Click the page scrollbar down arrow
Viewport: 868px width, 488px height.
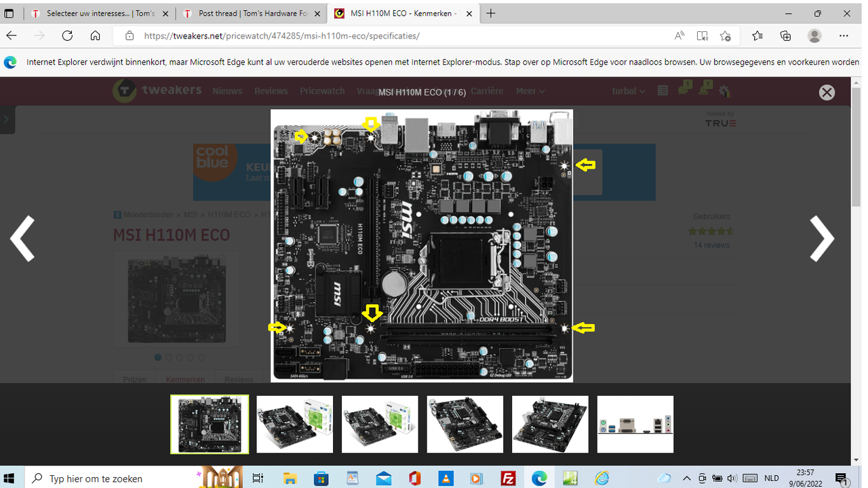[x=857, y=460]
